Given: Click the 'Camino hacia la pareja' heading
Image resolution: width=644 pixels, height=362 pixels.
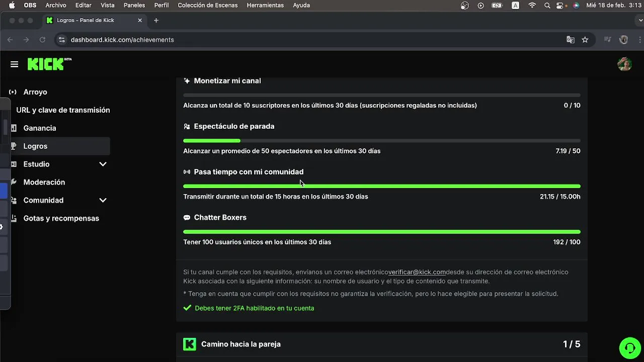Looking at the screenshot, I should (x=241, y=344).
